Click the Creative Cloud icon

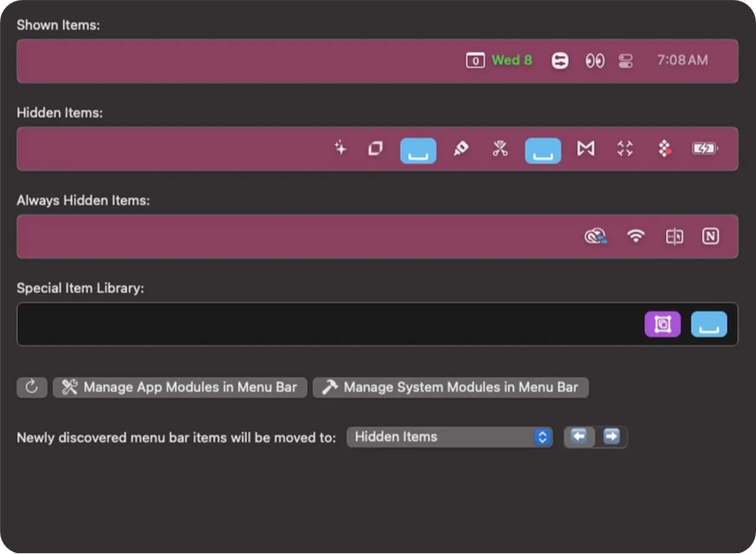pos(596,236)
